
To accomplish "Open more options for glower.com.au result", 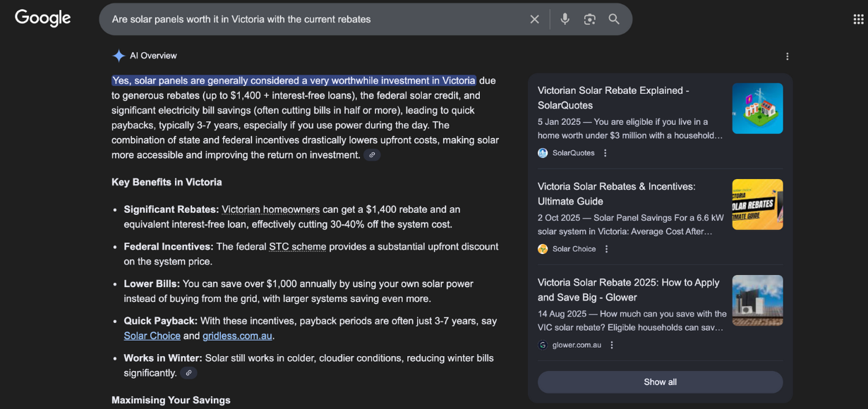I will click(x=612, y=345).
